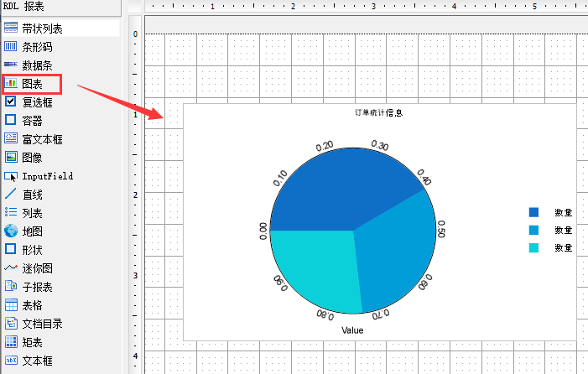Select the 迷你图 sparkline icon
Screen dimensions: 588x374
click(11, 268)
